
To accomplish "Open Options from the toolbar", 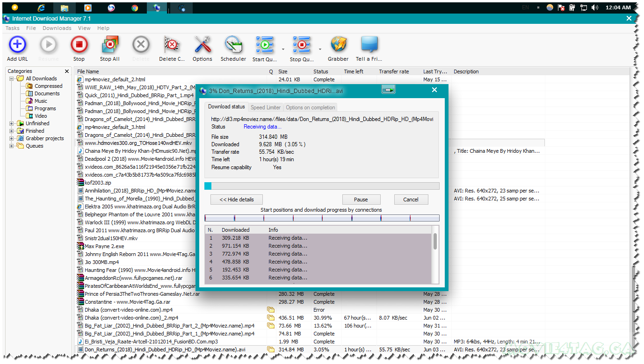I will (x=203, y=45).
